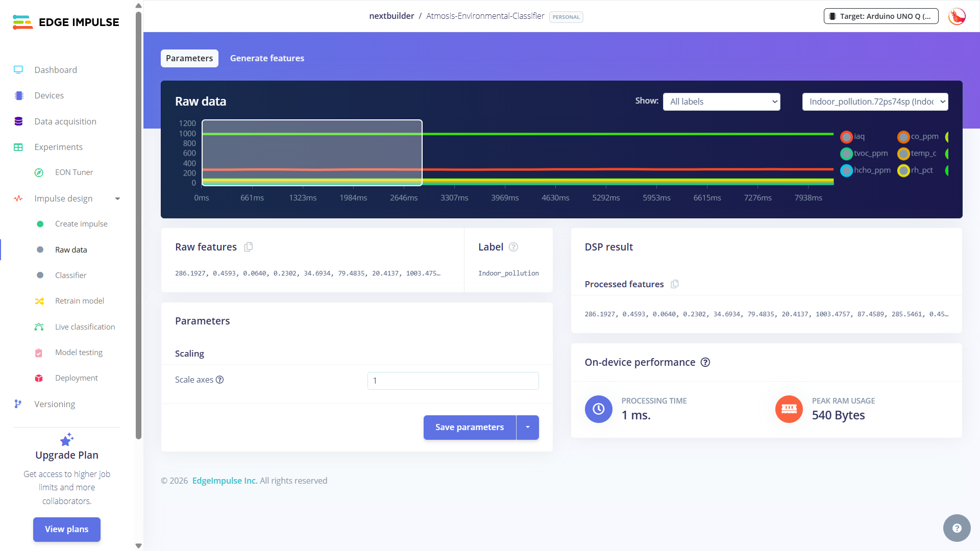Image resolution: width=980 pixels, height=551 pixels.
Task: Open the Scale axes help tooltip
Action: pyautogui.click(x=220, y=380)
